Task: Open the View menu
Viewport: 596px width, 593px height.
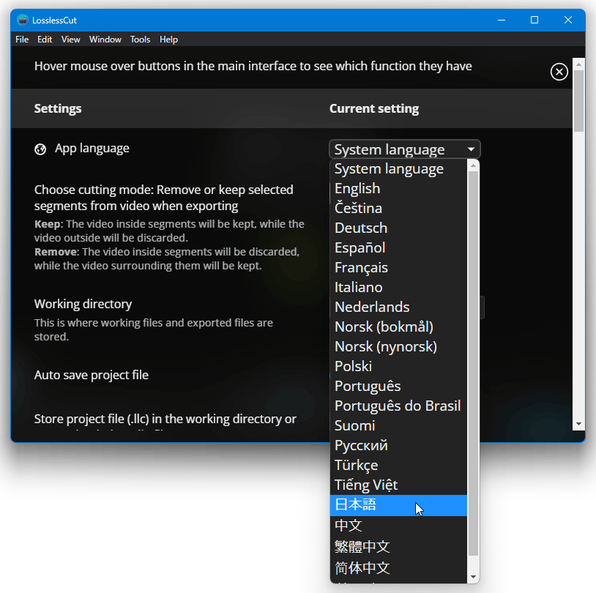Action: 71,40
